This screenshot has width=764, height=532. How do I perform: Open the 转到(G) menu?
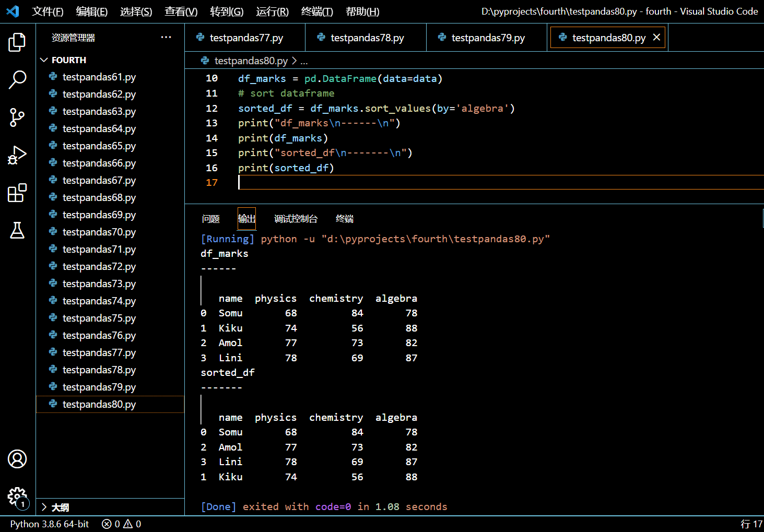(x=227, y=11)
